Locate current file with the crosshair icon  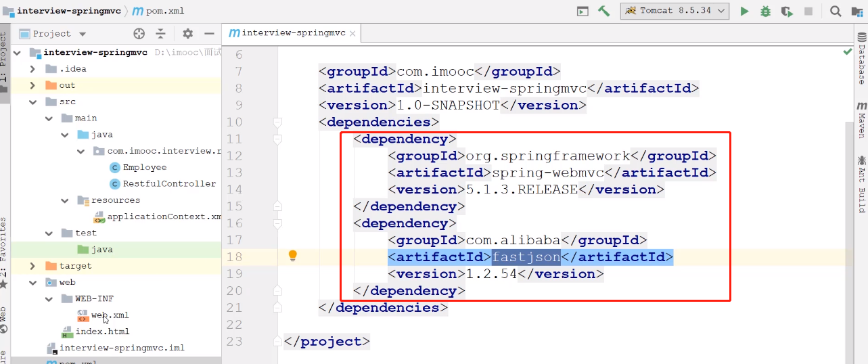(x=139, y=34)
